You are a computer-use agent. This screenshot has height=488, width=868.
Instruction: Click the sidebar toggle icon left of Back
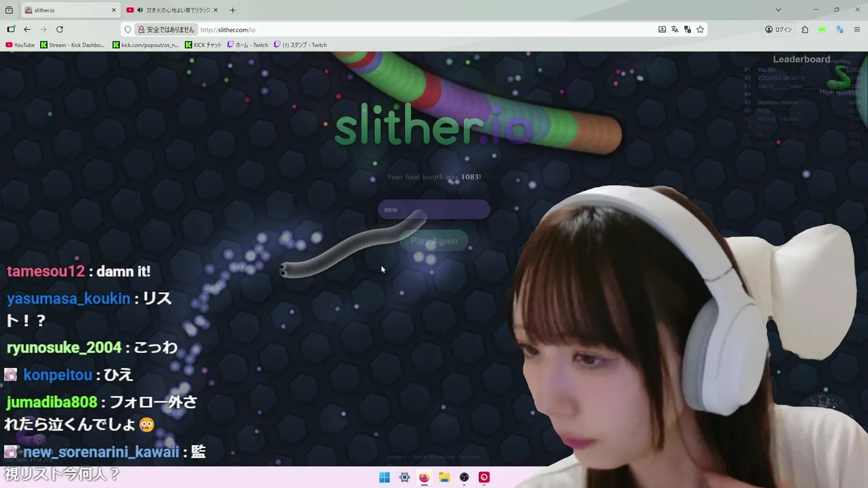click(x=11, y=29)
